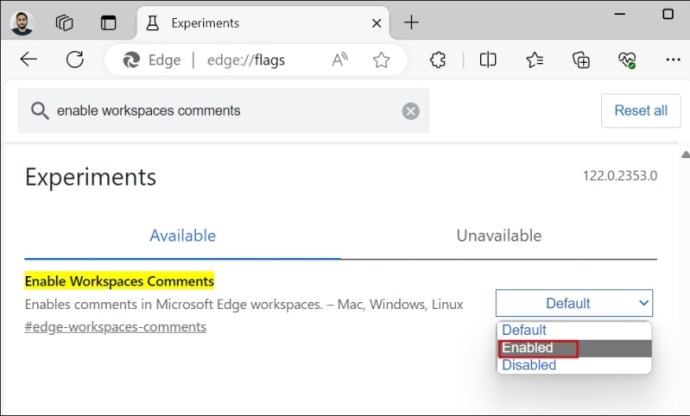The image size is (690, 416).
Task: Open the #edge-workspaces-comments link
Action: pos(115,327)
